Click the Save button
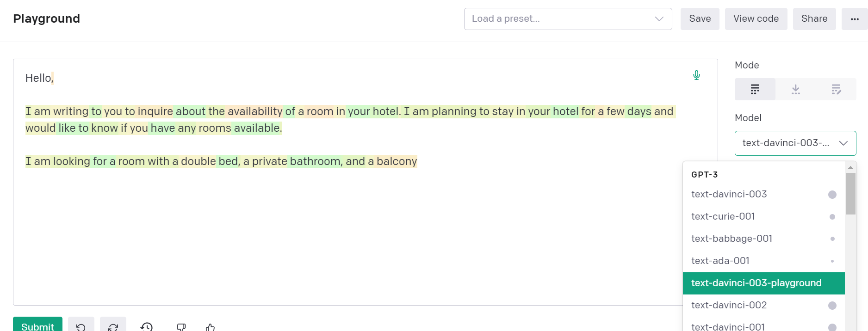 click(700, 19)
